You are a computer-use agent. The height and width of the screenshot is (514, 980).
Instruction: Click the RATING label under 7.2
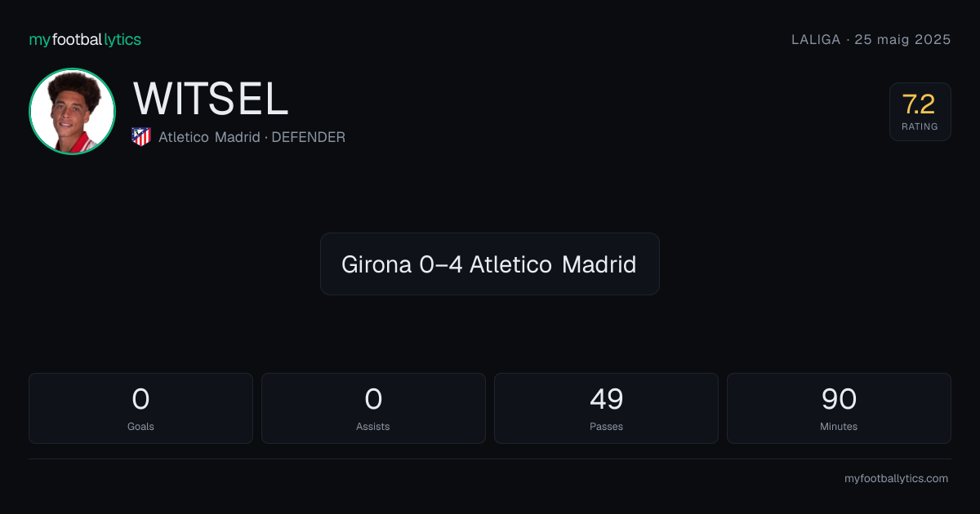920,126
